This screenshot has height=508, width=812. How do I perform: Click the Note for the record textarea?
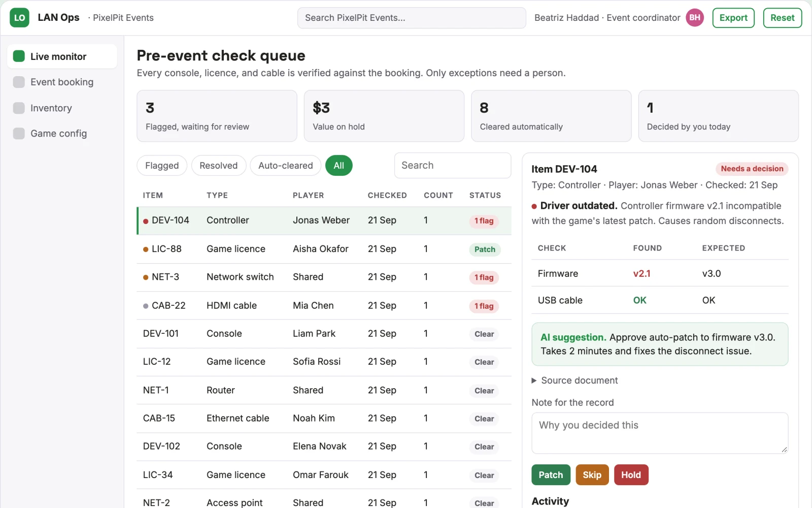(x=660, y=433)
